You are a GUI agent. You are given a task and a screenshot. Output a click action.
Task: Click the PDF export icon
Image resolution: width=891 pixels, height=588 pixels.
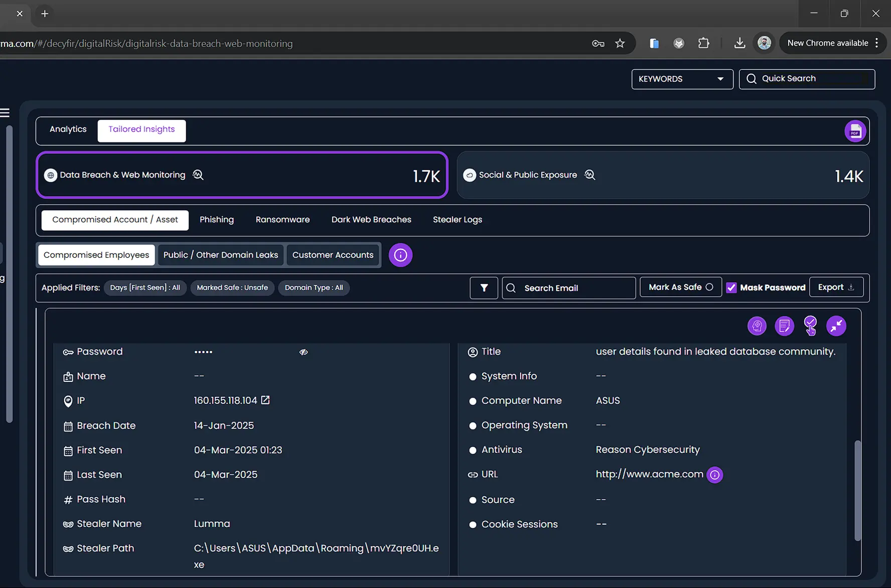855,131
